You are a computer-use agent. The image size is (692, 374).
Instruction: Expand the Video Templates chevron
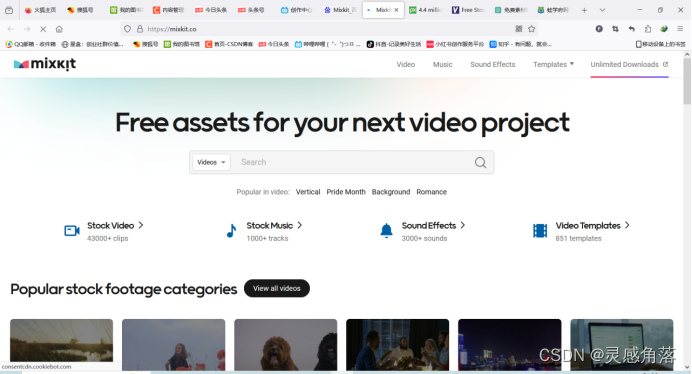[x=627, y=225]
